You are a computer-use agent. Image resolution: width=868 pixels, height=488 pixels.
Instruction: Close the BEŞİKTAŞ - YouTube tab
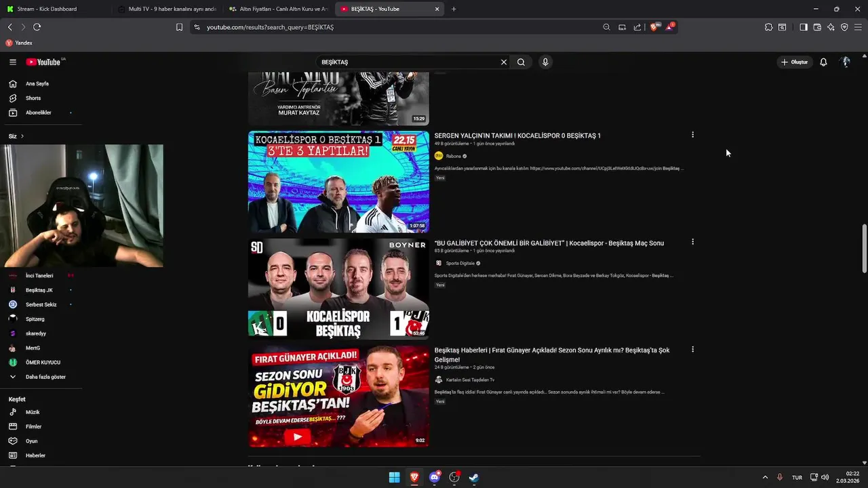(437, 9)
